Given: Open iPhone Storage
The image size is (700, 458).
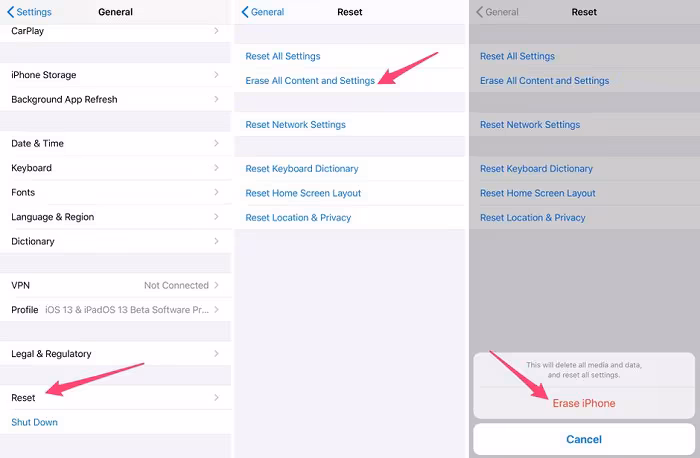Looking at the screenshot, I should pos(116,75).
